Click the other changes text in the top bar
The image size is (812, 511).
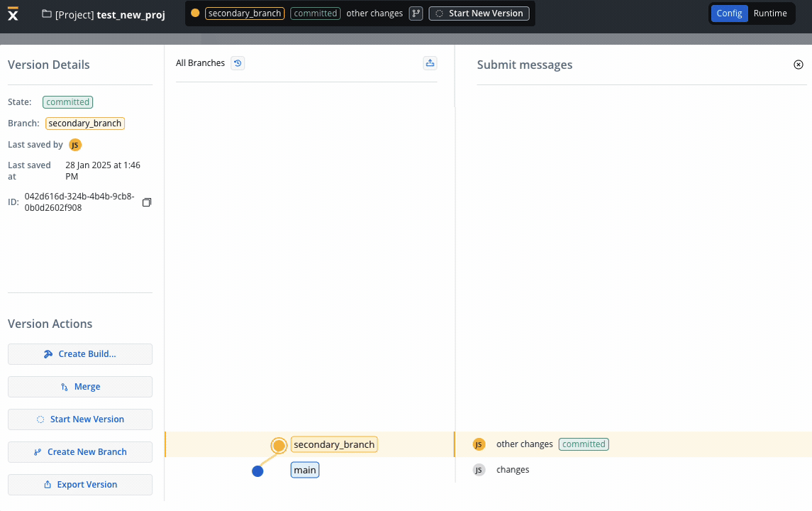coord(374,13)
